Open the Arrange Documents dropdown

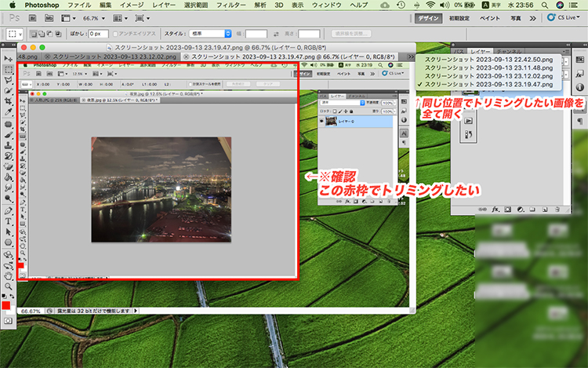(121, 18)
